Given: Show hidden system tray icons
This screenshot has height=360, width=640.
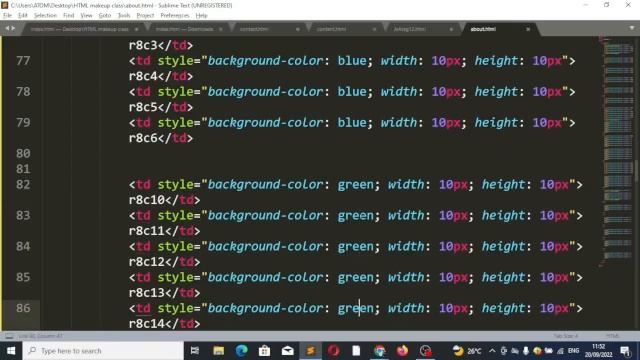Looking at the screenshot, I should (x=492, y=351).
